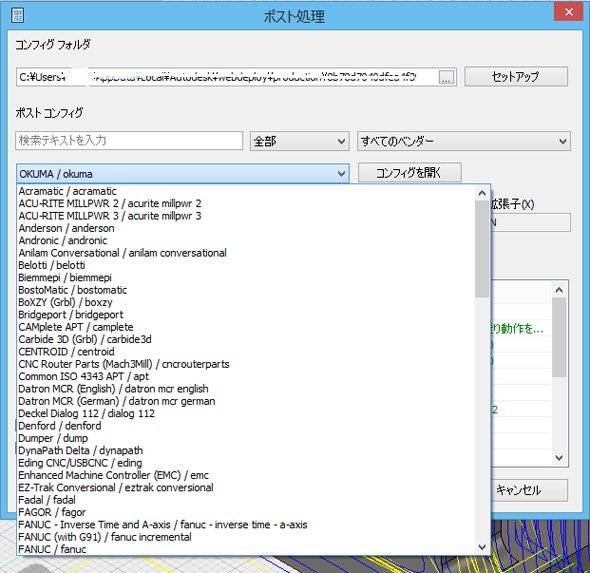Click the キャンセル button

click(x=529, y=490)
